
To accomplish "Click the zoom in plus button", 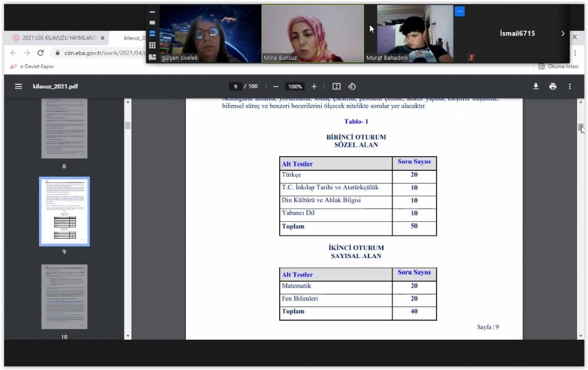I will coord(314,87).
